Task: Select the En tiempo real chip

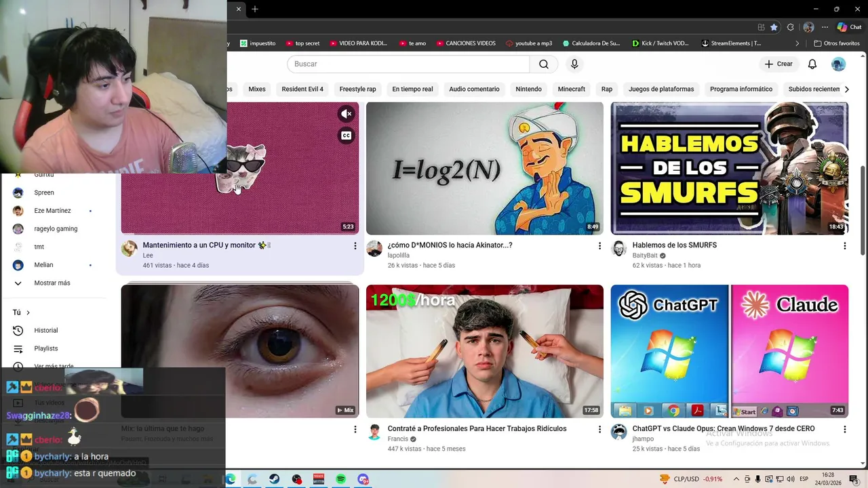Action: tap(412, 89)
